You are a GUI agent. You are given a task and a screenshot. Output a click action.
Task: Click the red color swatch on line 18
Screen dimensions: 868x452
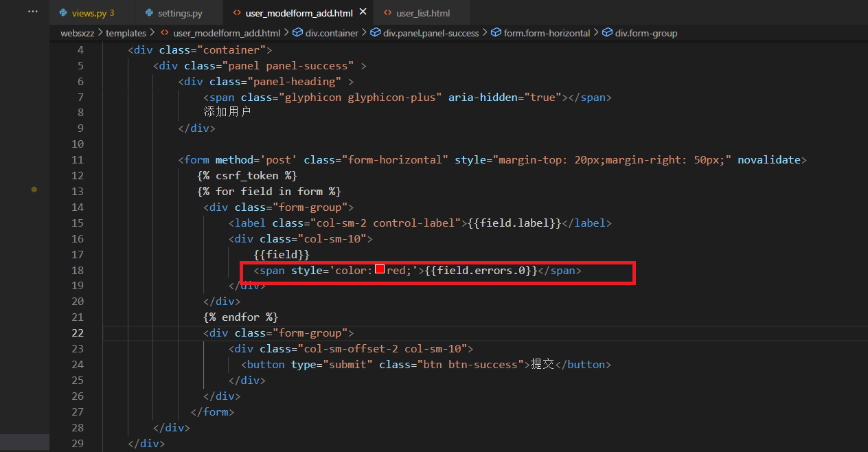coord(379,271)
